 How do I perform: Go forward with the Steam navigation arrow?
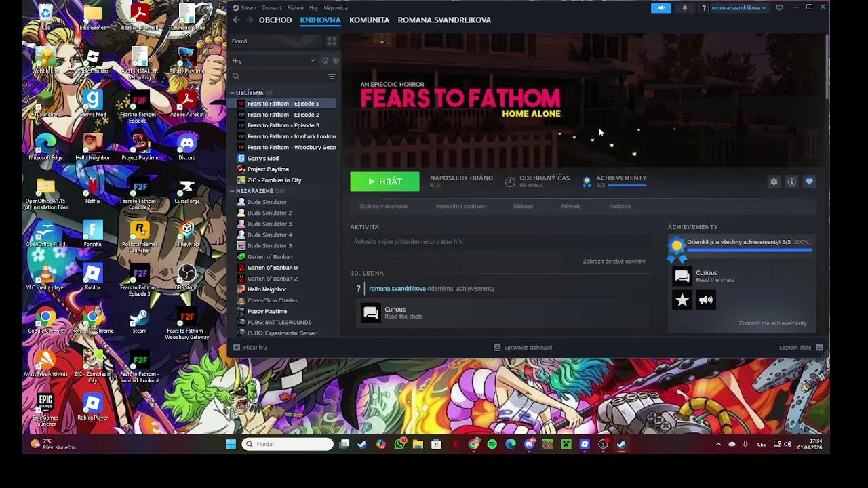[250, 20]
